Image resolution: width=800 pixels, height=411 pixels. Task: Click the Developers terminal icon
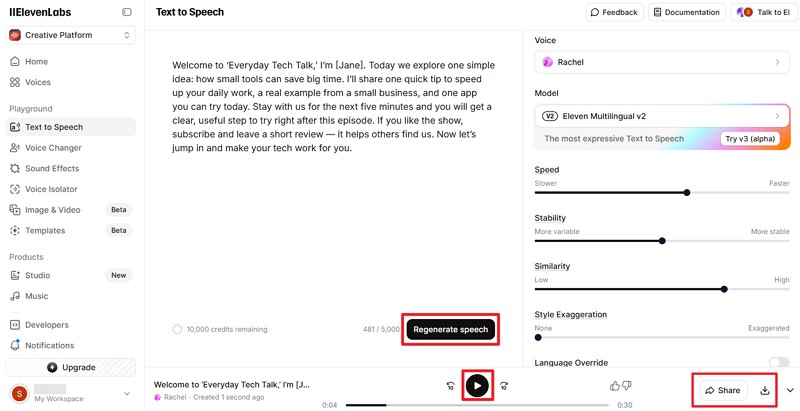click(15, 325)
